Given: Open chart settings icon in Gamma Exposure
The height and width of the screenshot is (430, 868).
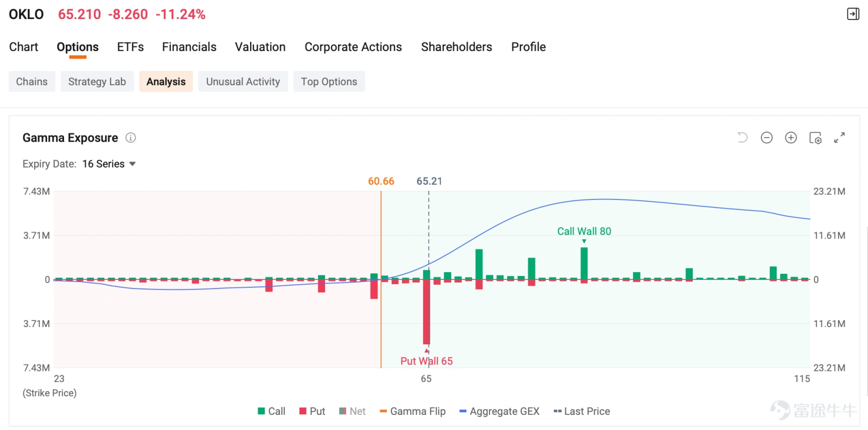Looking at the screenshot, I should (815, 138).
